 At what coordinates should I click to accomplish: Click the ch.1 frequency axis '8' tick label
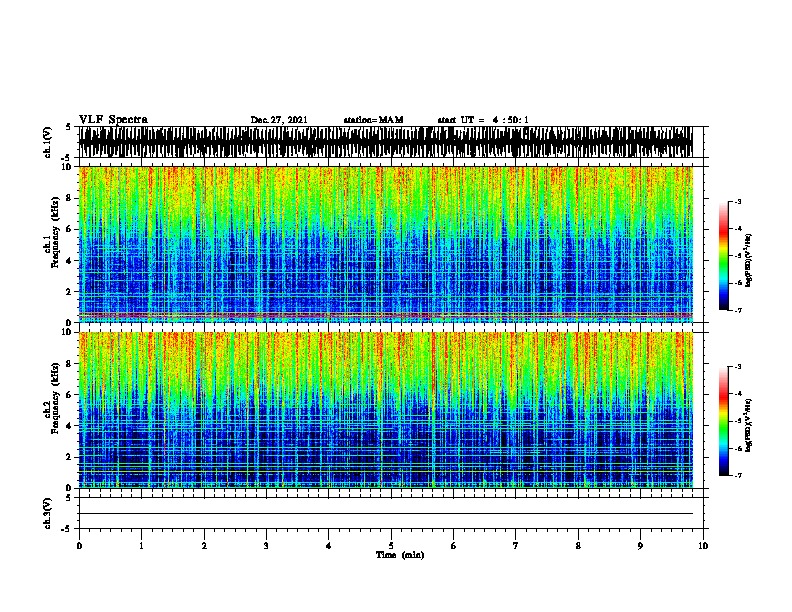69,198
